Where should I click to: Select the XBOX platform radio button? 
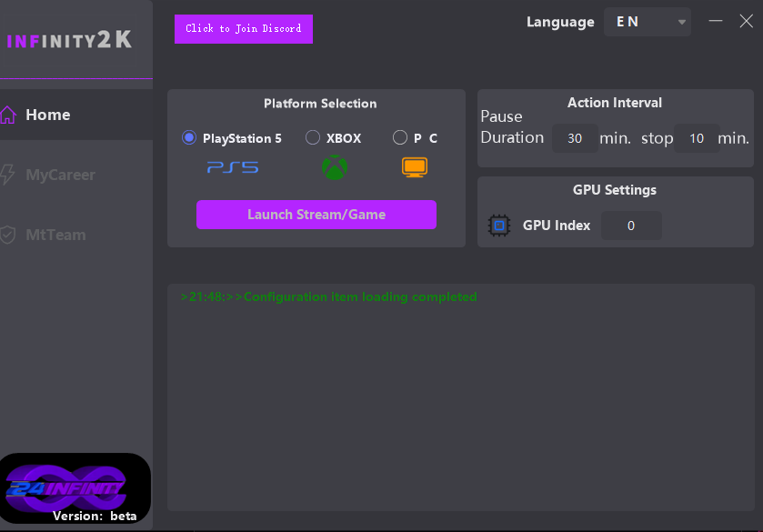point(313,138)
